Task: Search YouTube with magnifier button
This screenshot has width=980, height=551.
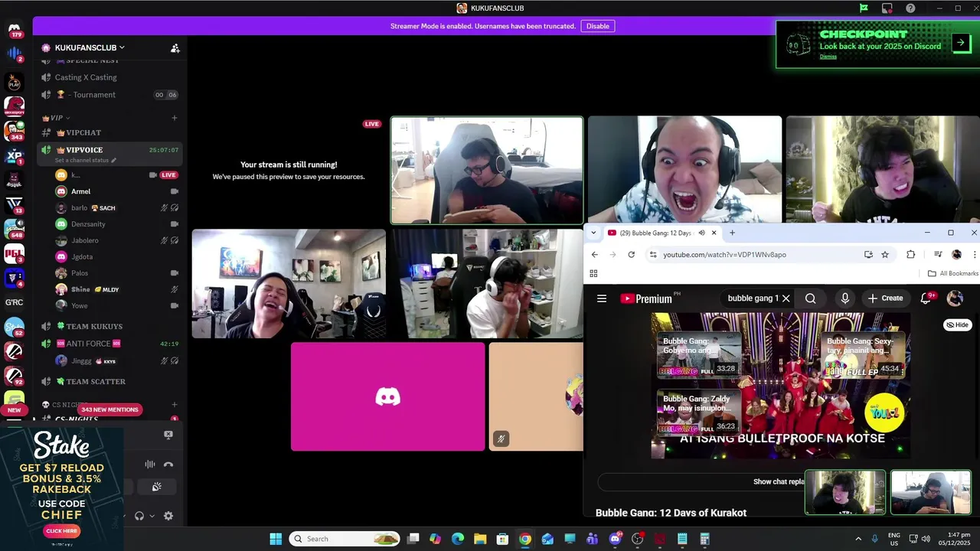Action: [810, 298]
